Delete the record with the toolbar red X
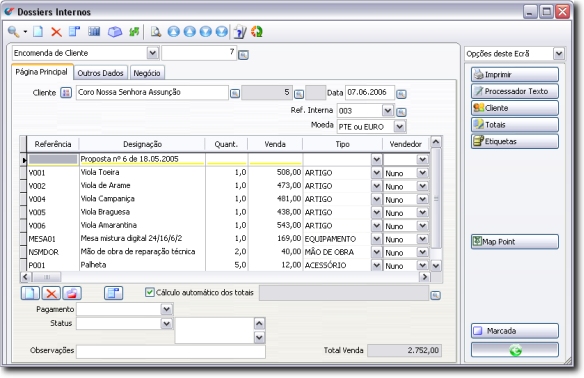 click(x=56, y=32)
